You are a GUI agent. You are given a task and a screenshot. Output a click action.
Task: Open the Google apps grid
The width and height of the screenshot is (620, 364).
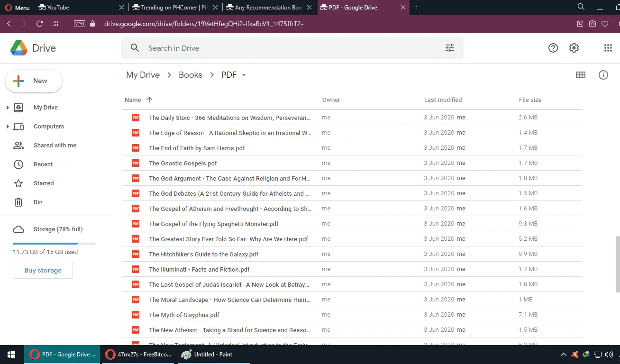pos(608,48)
